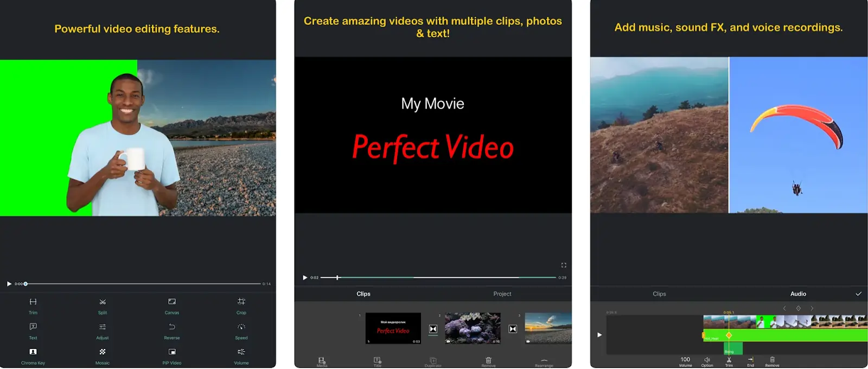Click the orange handle at audio track start
This screenshot has width=868, height=369.
coord(704,335)
